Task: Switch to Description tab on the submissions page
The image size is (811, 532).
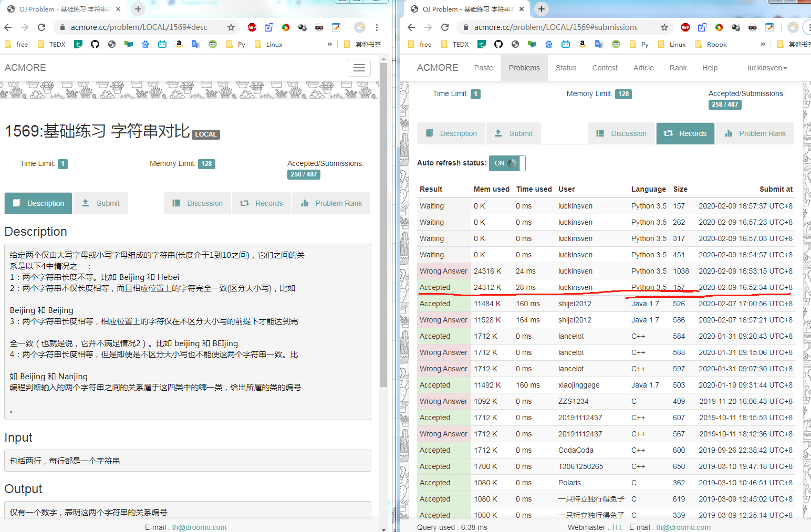Action: pyautogui.click(x=451, y=133)
